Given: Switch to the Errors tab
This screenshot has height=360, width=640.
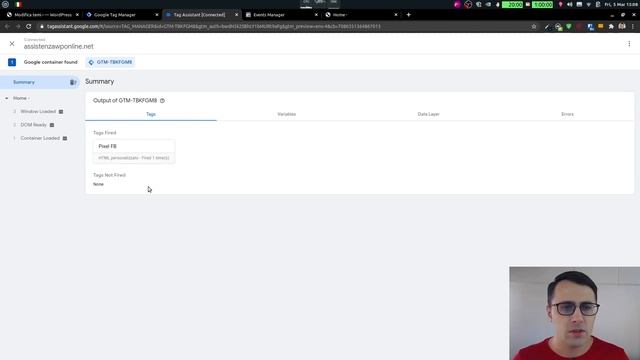Looking at the screenshot, I should (x=567, y=114).
